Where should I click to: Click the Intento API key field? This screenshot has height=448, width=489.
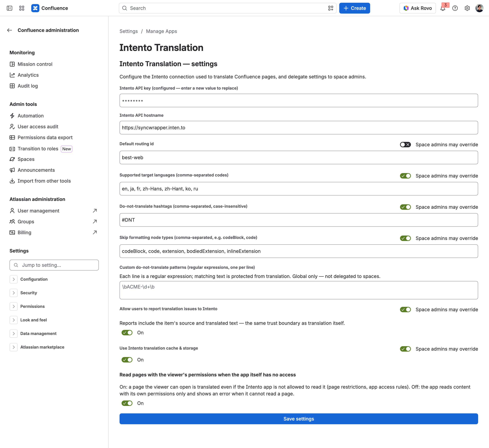point(299,101)
